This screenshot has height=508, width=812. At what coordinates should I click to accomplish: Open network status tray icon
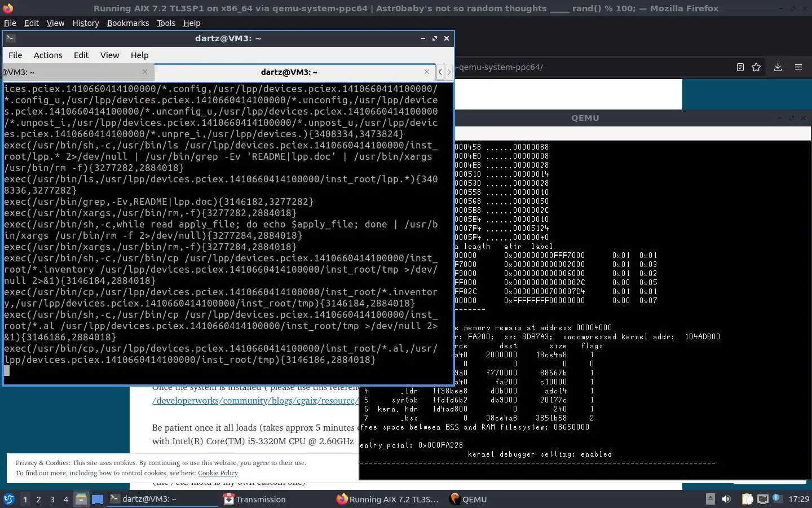(762, 499)
